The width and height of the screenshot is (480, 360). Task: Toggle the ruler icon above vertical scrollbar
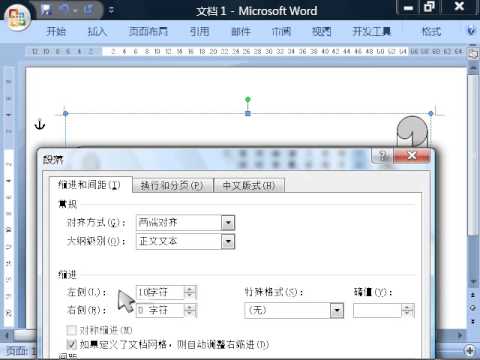pos(473,53)
